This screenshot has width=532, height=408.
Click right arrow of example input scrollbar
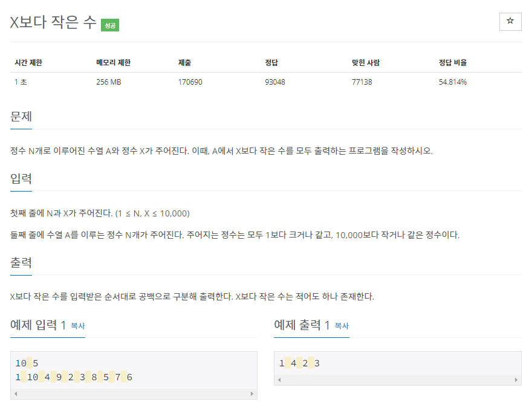(251, 393)
